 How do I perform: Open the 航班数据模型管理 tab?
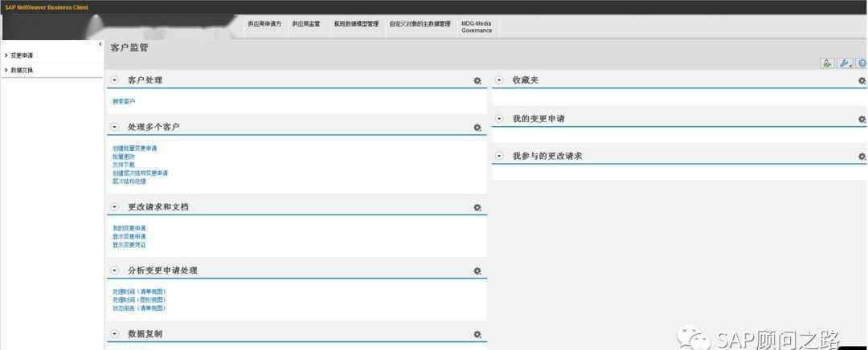pyautogui.click(x=356, y=24)
